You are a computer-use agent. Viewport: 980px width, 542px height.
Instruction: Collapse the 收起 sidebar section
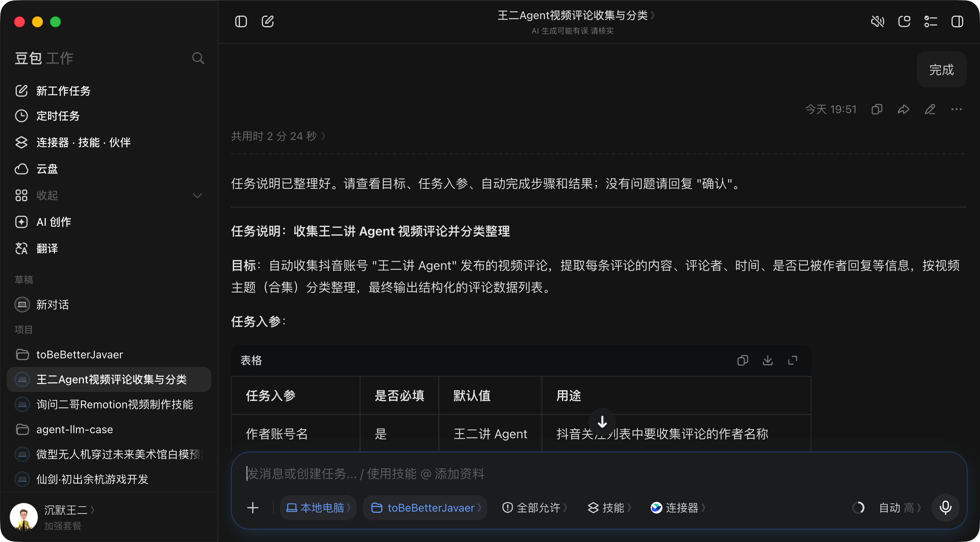click(x=109, y=195)
